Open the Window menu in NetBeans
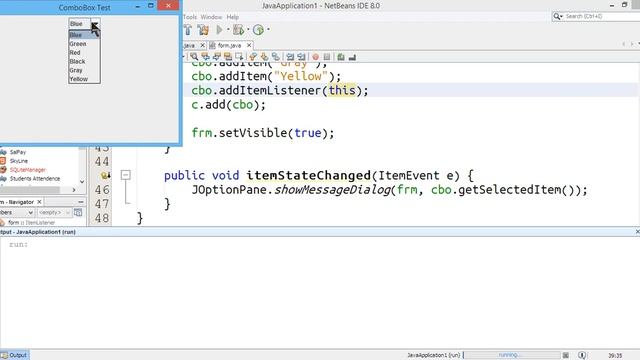640x360 pixels. (211, 17)
